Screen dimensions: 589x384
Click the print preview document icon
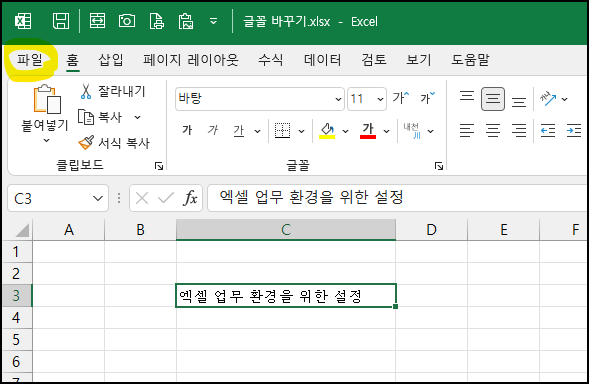[x=157, y=21]
